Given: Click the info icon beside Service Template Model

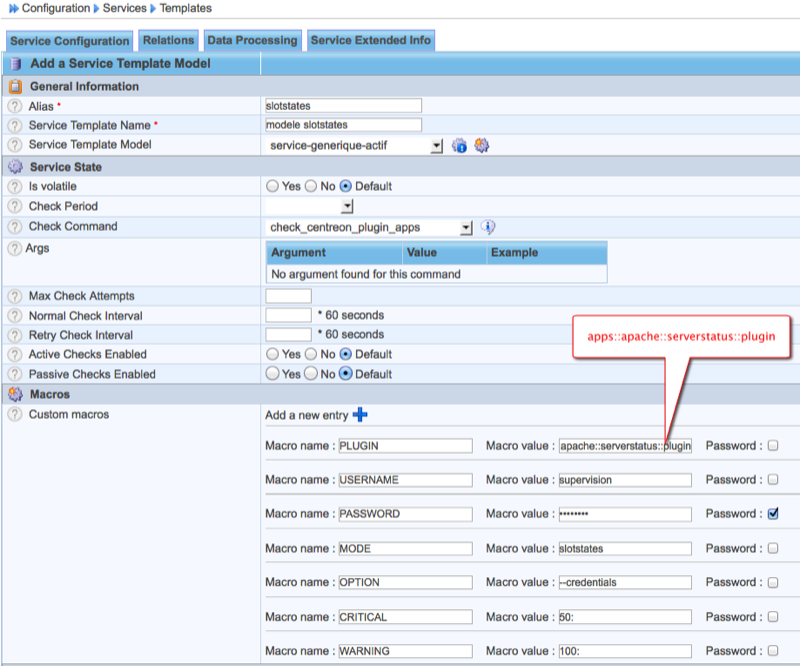Looking at the screenshot, I should point(460,146).
